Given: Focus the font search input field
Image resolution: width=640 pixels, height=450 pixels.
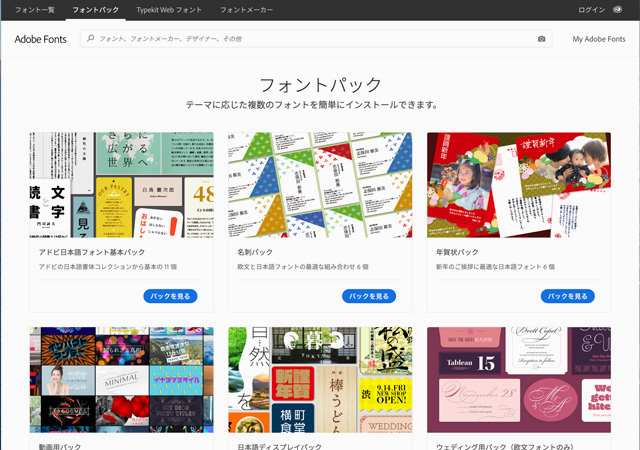Looking at the screenshot, I should (316, 39).
